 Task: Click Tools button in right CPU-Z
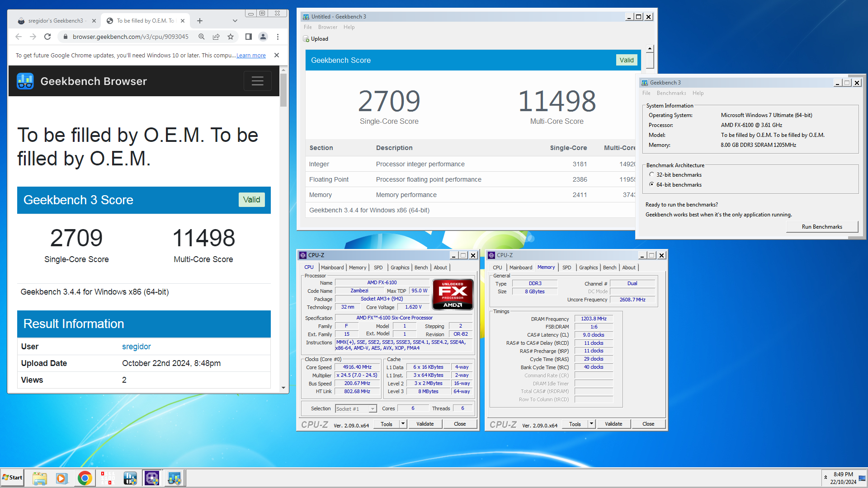575,424
